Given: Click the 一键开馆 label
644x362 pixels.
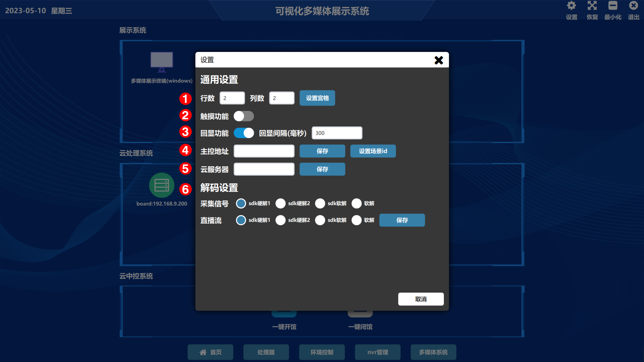Looking at the screenshot, I should (x=284, y=327).
